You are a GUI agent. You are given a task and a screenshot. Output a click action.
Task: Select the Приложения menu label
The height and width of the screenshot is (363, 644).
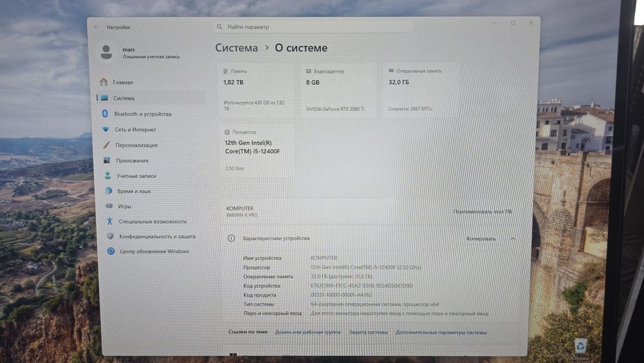pyautogui.click(x=132, y=161)
